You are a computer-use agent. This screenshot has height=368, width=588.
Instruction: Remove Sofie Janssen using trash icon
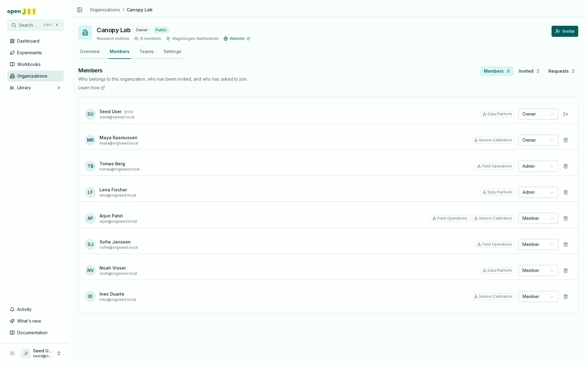566,244
